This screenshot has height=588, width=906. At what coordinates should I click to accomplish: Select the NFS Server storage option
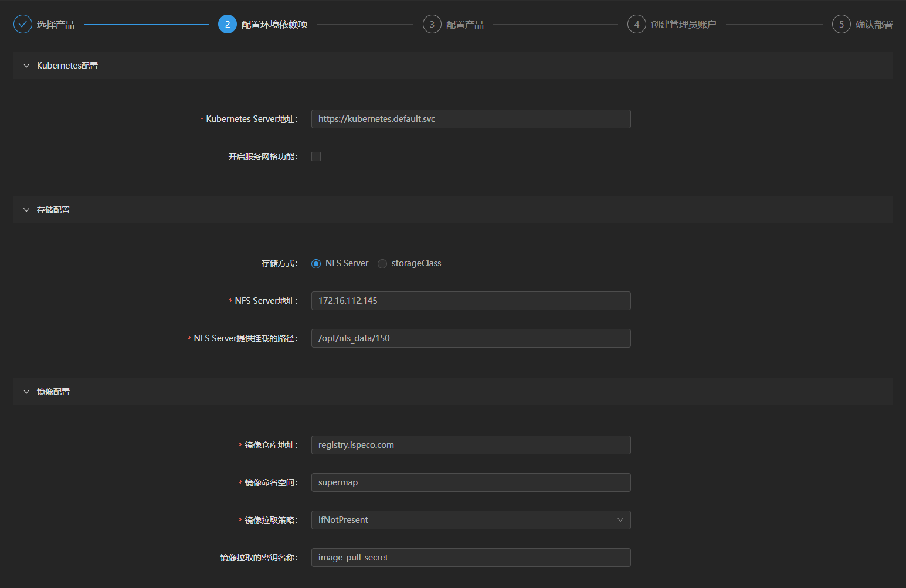[x=316, y=263]
